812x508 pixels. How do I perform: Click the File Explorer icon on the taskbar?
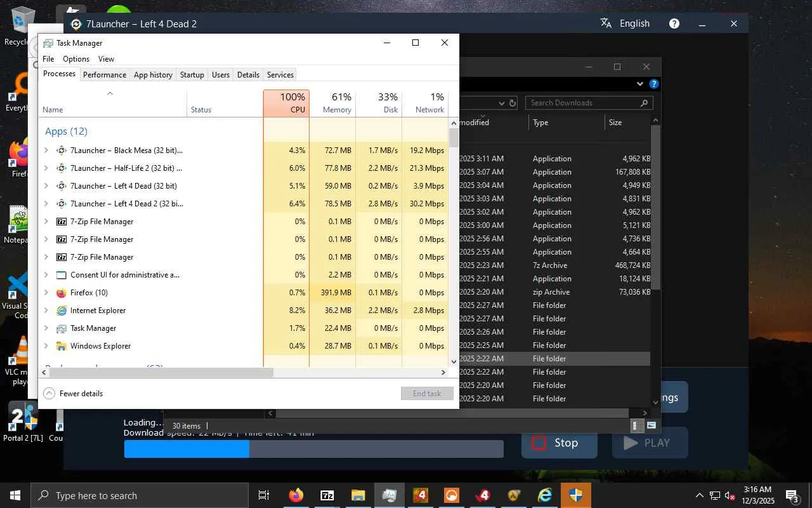coord(358,495)
